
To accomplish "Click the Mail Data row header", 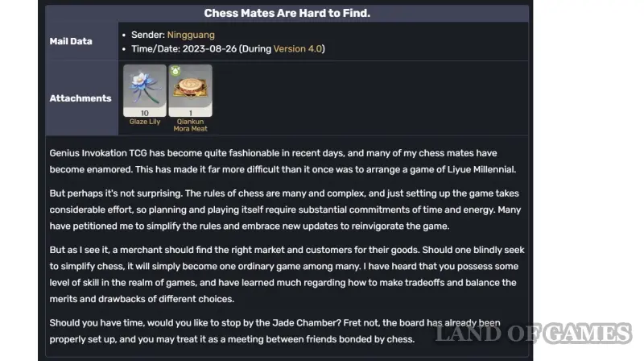I will point(71,42).
